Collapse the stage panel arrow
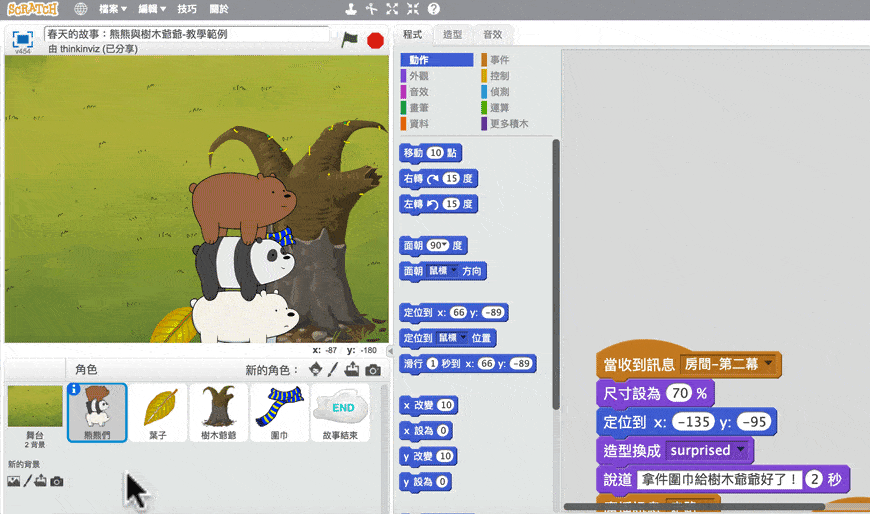The height and width of the screenshot is (514, 870). 390,351
